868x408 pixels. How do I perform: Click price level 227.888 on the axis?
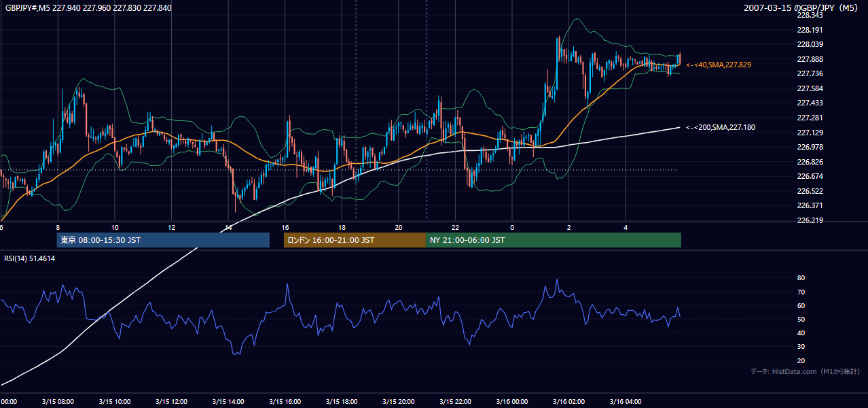tap(810, 59)
